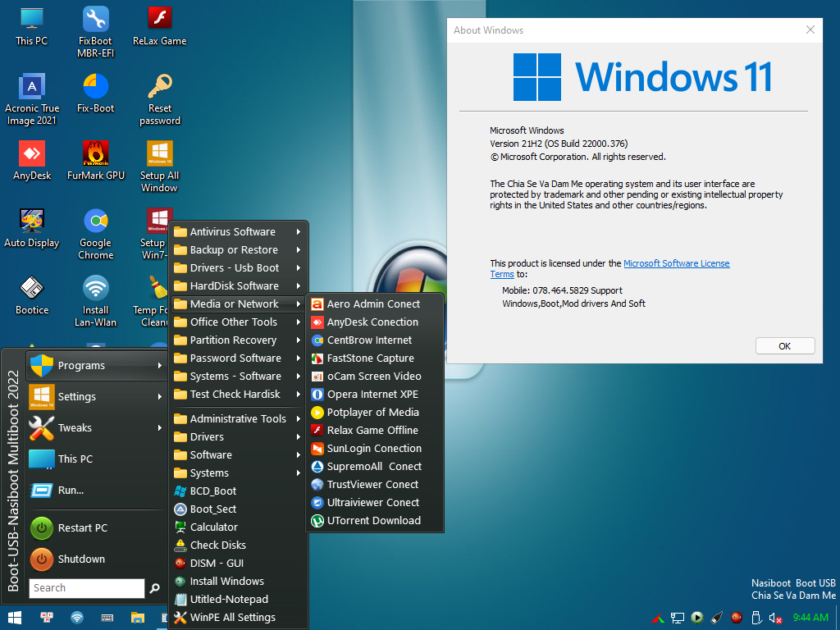Open Acronis True Image 2021 icon
This screenshot has height=630, width=840.
click(32, 87)
